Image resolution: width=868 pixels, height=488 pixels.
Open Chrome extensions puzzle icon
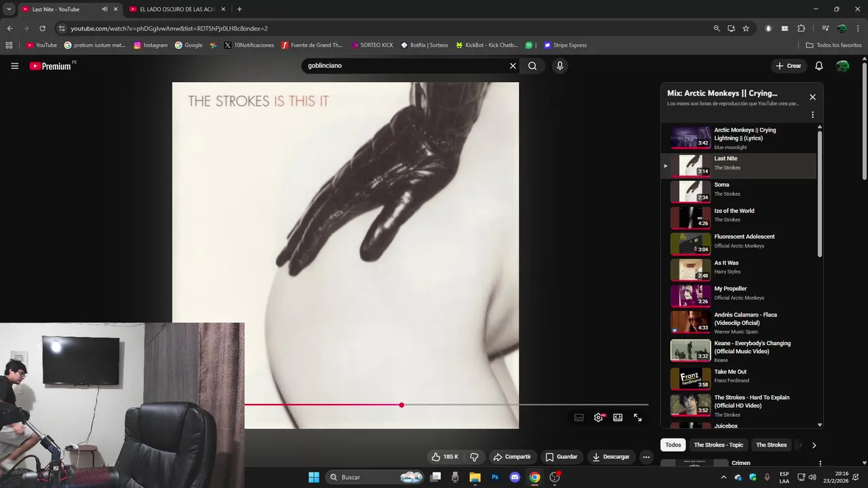coord(801,28)
